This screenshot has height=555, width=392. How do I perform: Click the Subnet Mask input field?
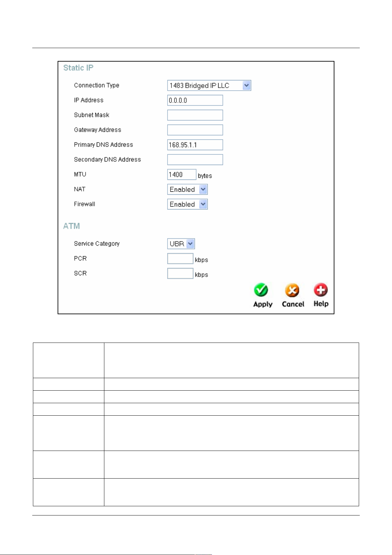point(195,115)
